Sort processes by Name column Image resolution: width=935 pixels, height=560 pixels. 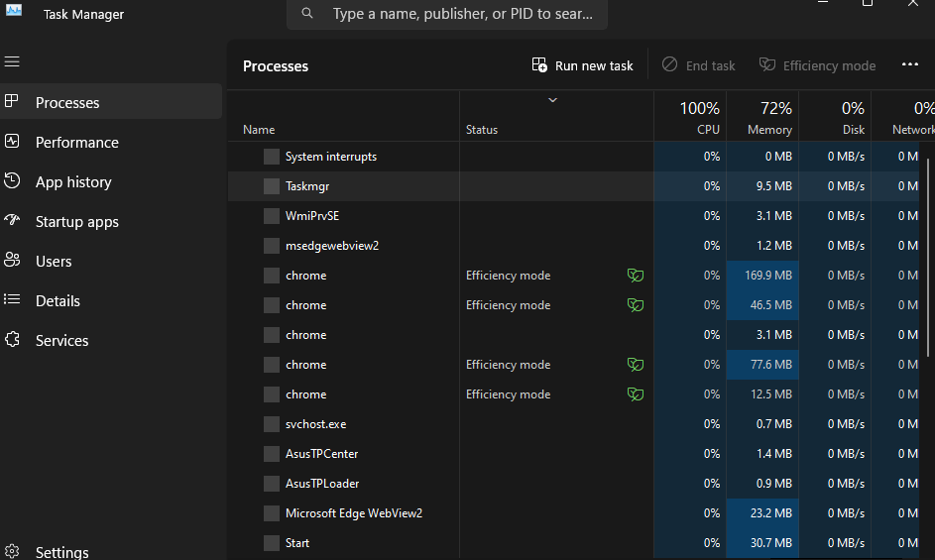(x=259, y=130)
